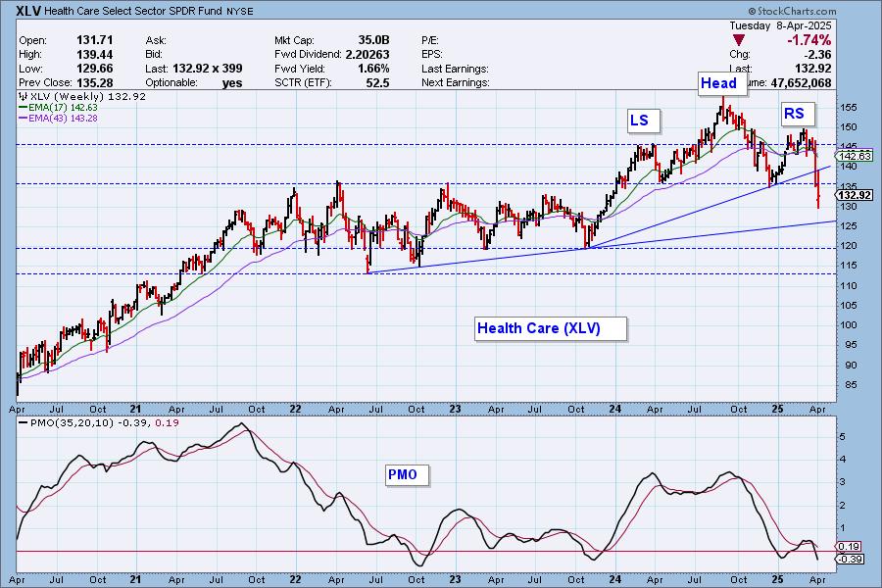Click the volume figure 47,652,068

pos(801,82)
